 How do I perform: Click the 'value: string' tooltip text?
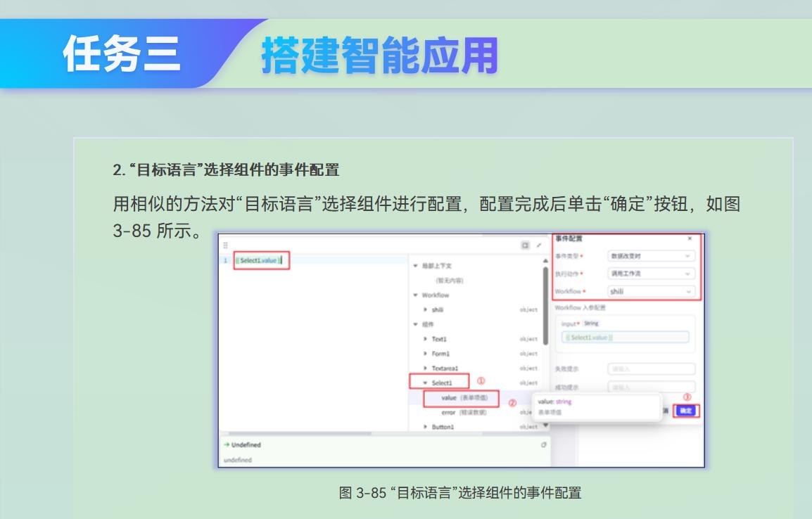click(x=554, y=402)
